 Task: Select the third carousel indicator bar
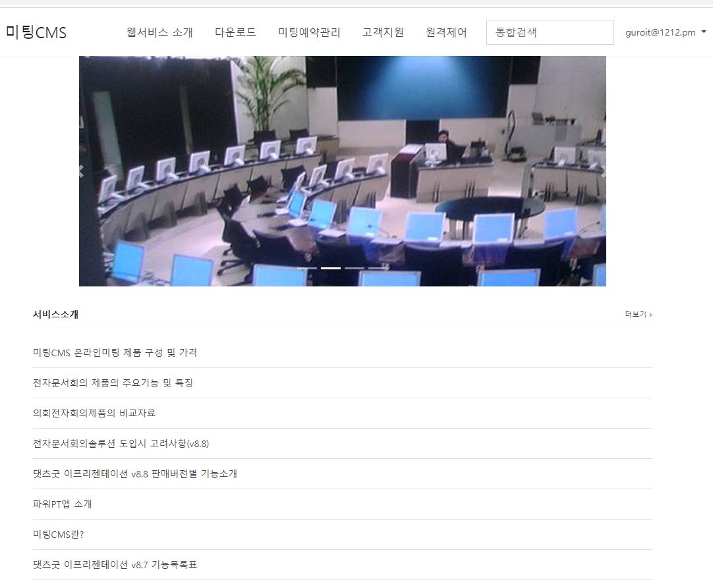pyautogui.click(x=355, y=269)
